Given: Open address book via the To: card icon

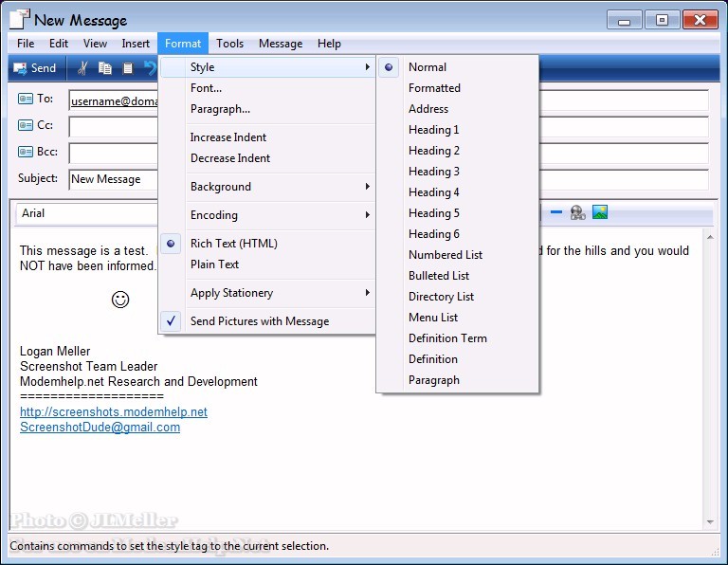Looking at the screenshot, I should coord(26,99).
